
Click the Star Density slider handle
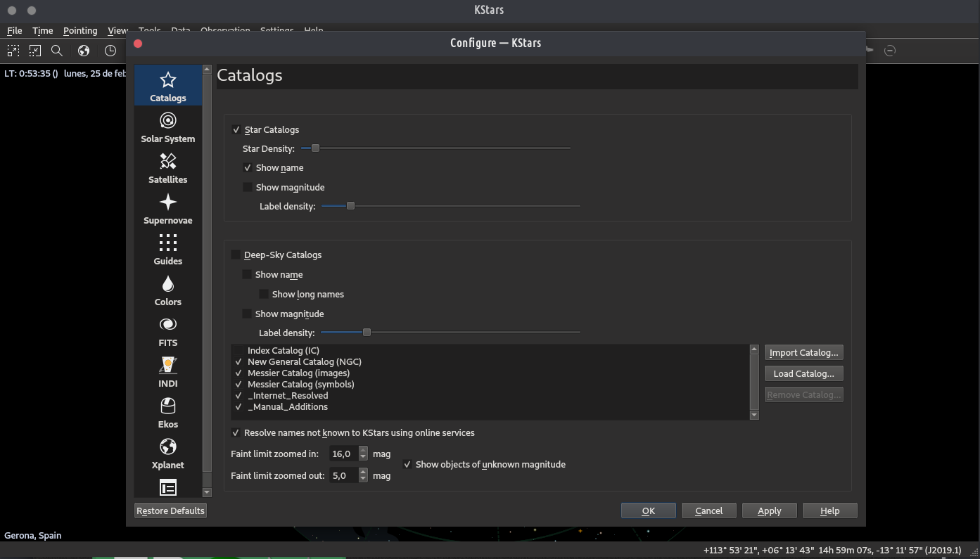[315, 148]
